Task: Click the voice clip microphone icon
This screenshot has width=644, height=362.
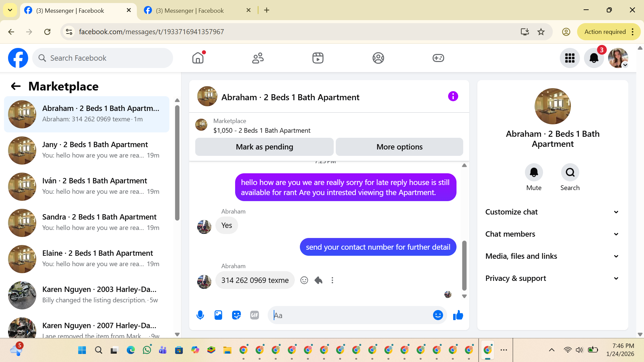Action: tap(200, 315)
